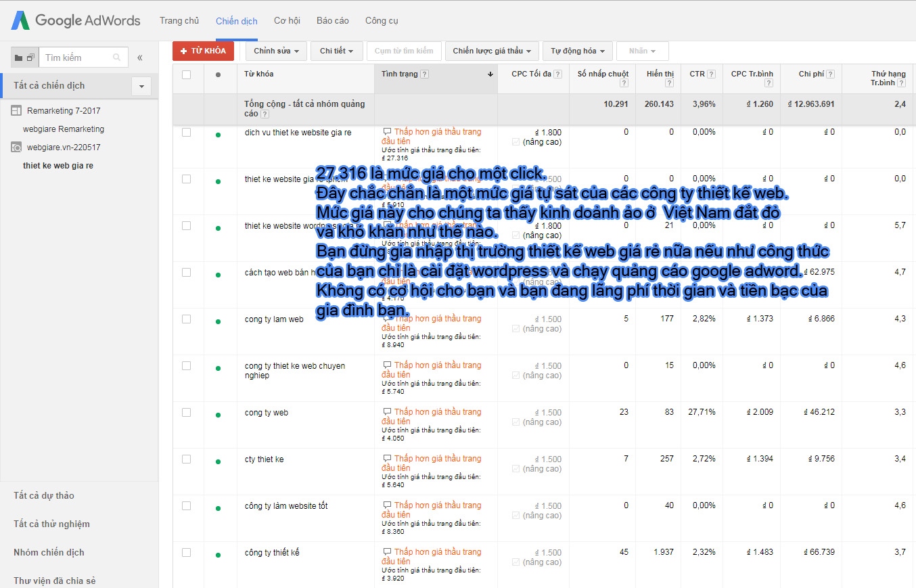This screenshot has height=588, width=916.
Task: Select Tất cả chiến dịch in sidebar
Action: [x=49, y=86]
